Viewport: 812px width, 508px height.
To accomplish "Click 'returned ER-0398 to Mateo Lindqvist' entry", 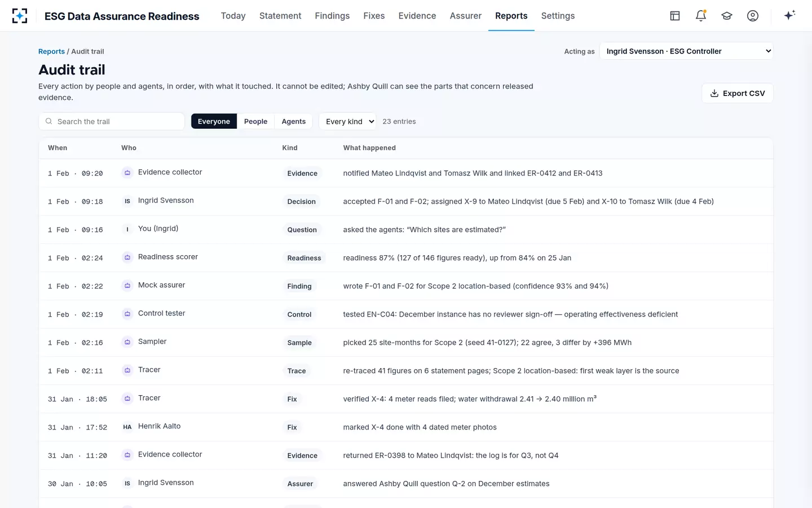I will 451,456.
